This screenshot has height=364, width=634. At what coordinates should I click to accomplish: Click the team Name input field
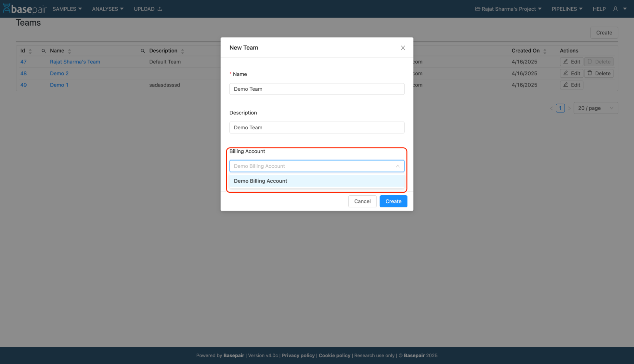pos(317,89)
